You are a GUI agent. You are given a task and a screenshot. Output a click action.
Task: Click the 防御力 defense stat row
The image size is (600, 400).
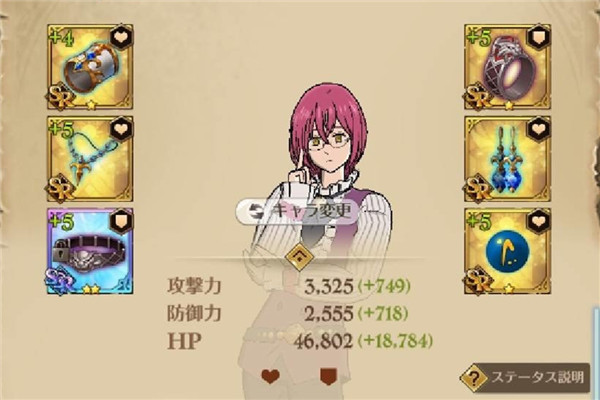pyautogui.click(x=287, y=313)
